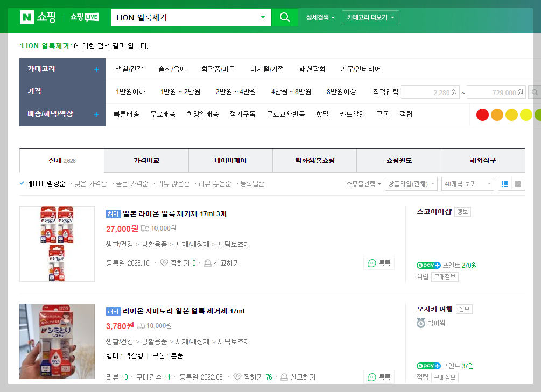Open the 상품타입(전체) dropdown

pyautogui.click(x=411, y=184)
